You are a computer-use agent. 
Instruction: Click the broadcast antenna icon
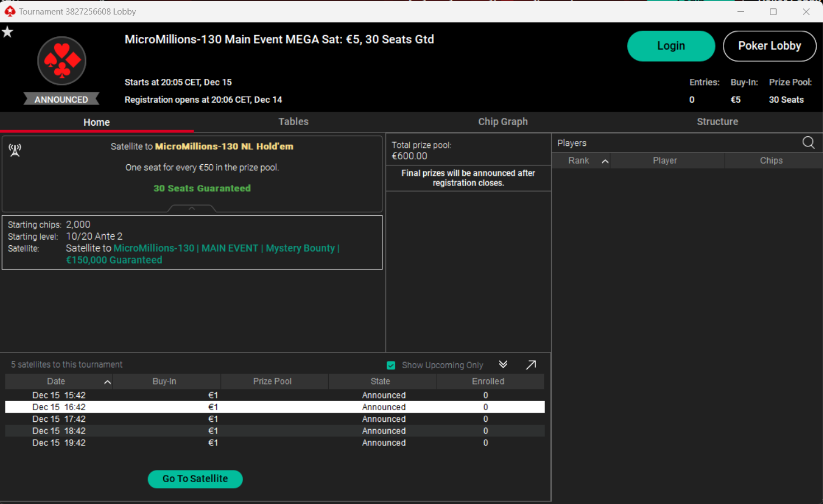tap(15, 150)
